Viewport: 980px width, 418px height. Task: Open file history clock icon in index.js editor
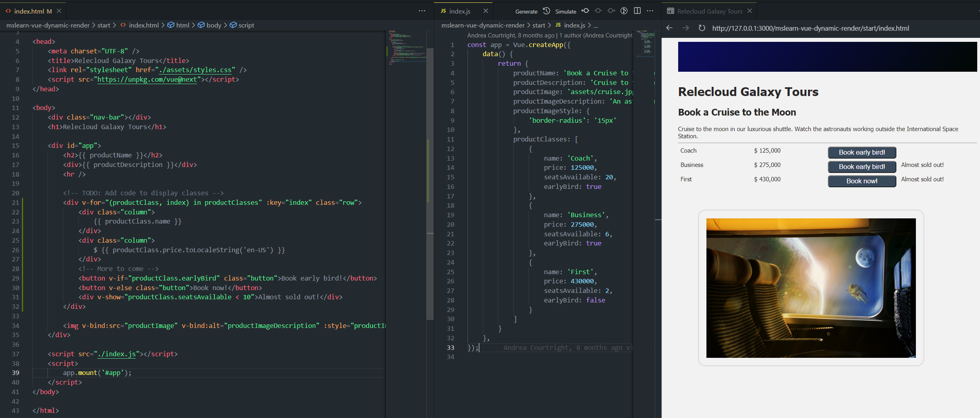click(x=547, y=11)
